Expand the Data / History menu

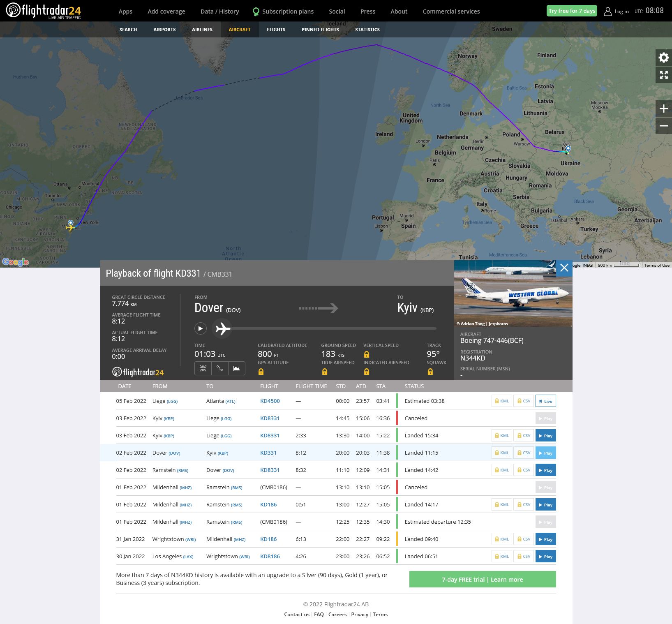click(219, 12)
